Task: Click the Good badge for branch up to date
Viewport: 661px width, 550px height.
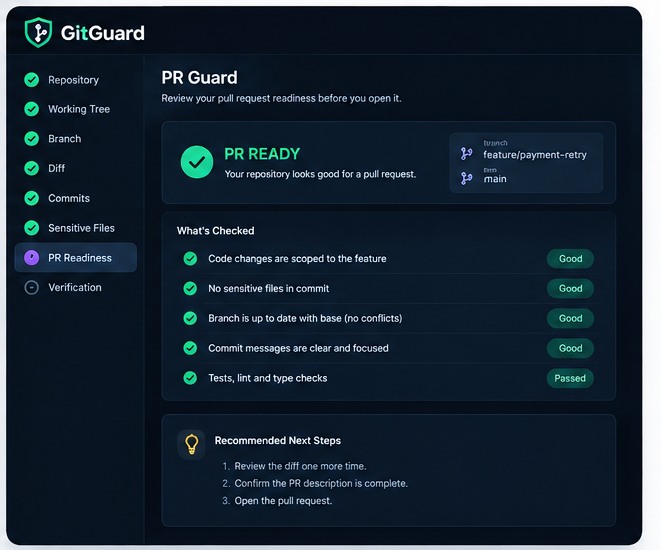Action: click(x=570, y=319)
